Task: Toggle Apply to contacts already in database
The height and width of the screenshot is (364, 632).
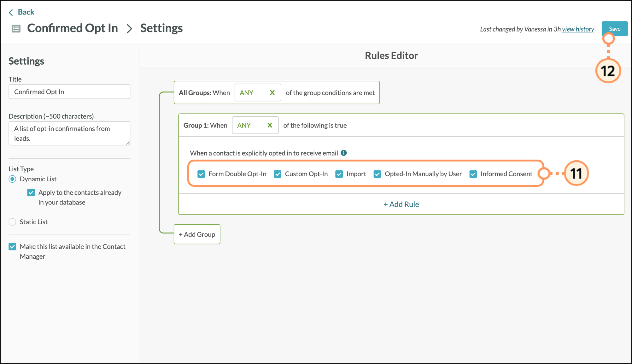Action: point(31,193)
